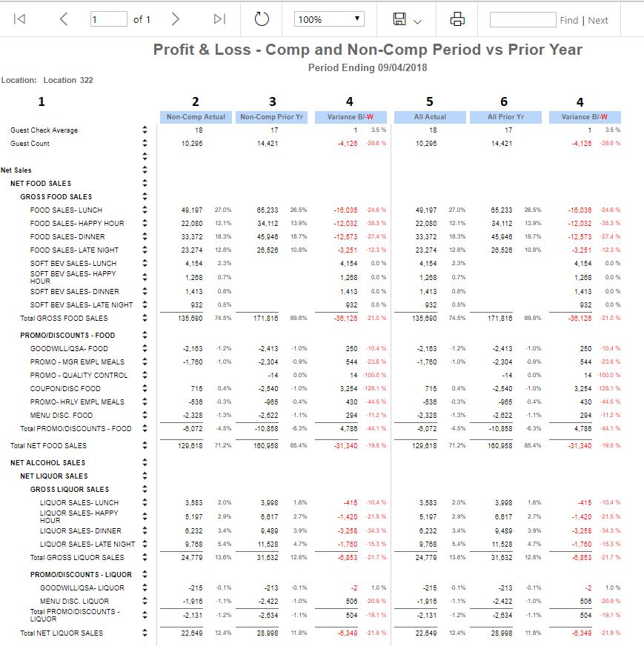Screen dimensions: 644x646
Task: Click the Find link
Action: (x=569, y=20)
